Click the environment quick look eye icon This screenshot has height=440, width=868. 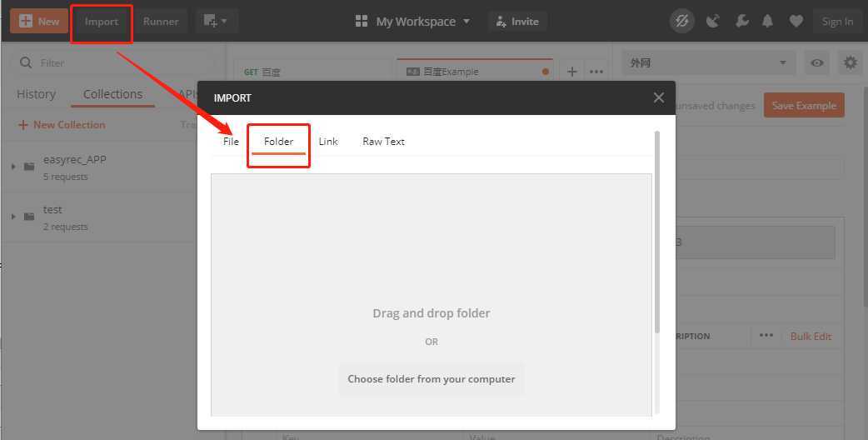(817, 63)
